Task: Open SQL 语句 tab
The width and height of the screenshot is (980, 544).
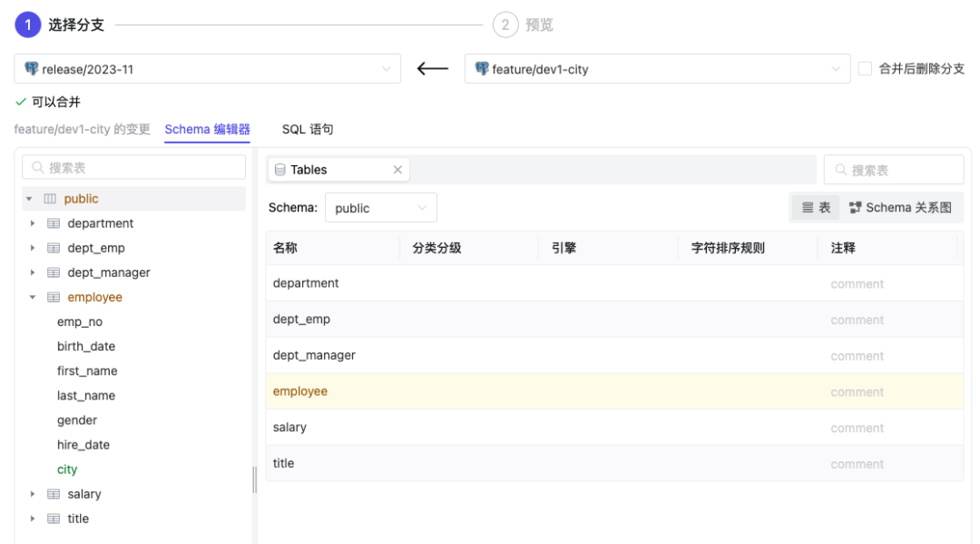Action: pos(307,130)
